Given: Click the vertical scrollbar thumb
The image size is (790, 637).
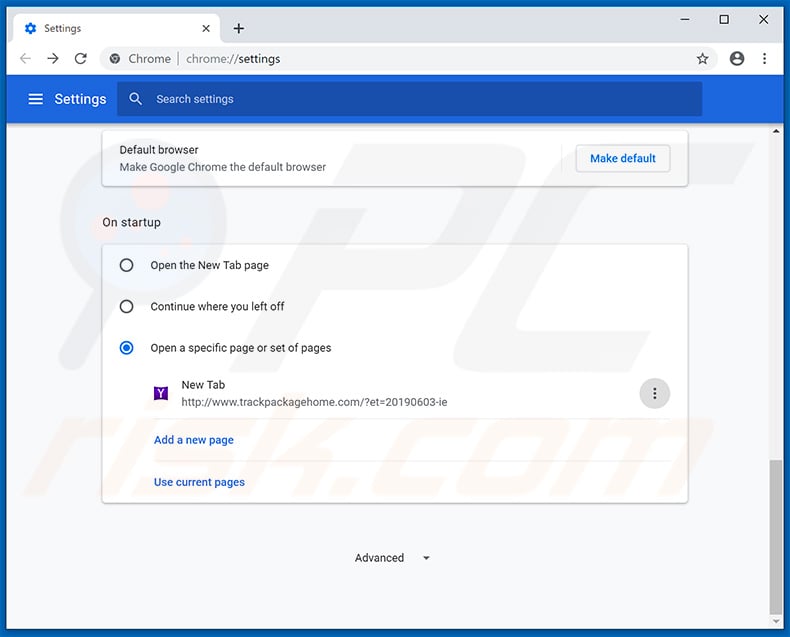Looking at the screenshot, I should 776,537.
